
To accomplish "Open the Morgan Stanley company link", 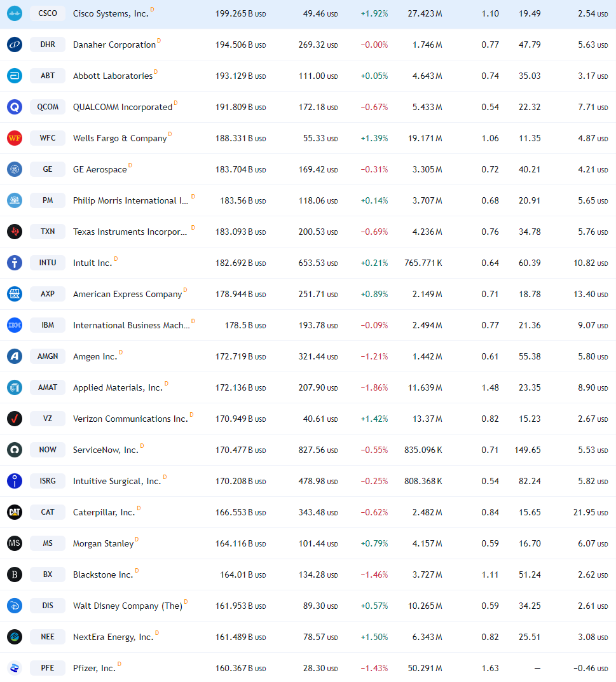I will [x=104, y=544].
